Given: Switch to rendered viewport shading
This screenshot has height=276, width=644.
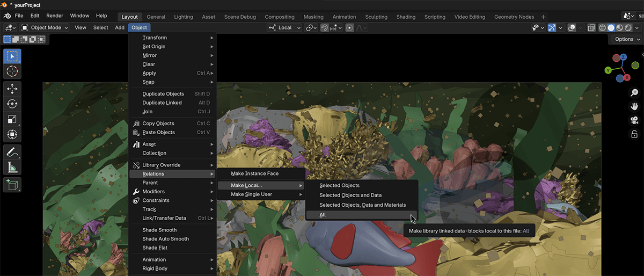Looking at the screenshot, I should (628, 27).
